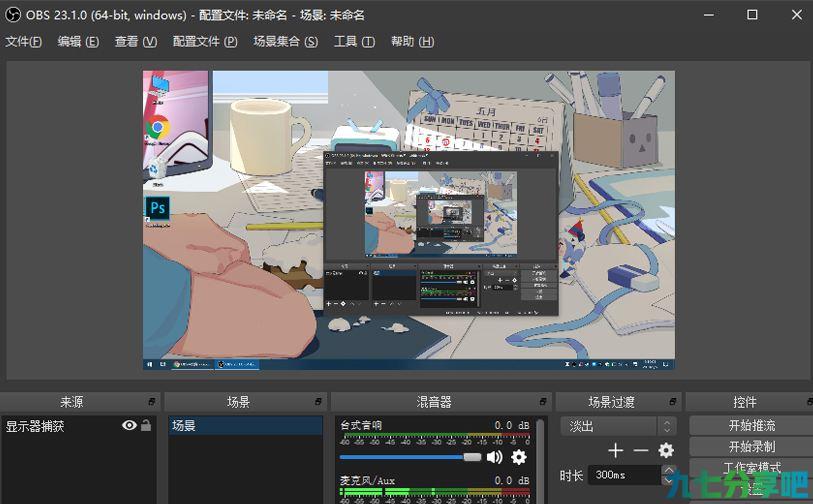Click Windows Start button in preview taskbar
The height and width of the screenshot is (504, 813).
click(149, 364)
